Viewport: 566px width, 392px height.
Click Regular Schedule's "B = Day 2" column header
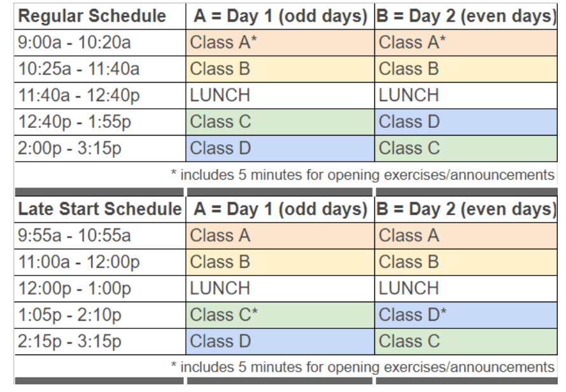coord(465,15)
